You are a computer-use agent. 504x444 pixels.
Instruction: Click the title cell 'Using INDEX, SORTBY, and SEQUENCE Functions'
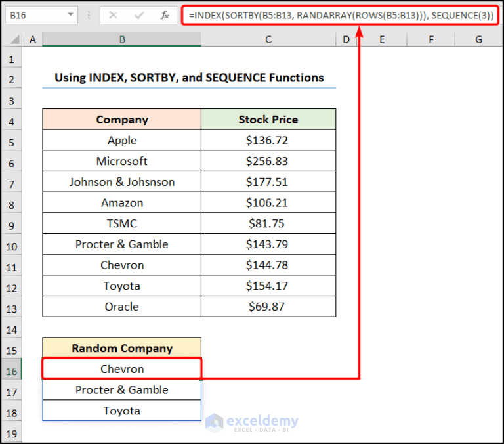(189, 78)
